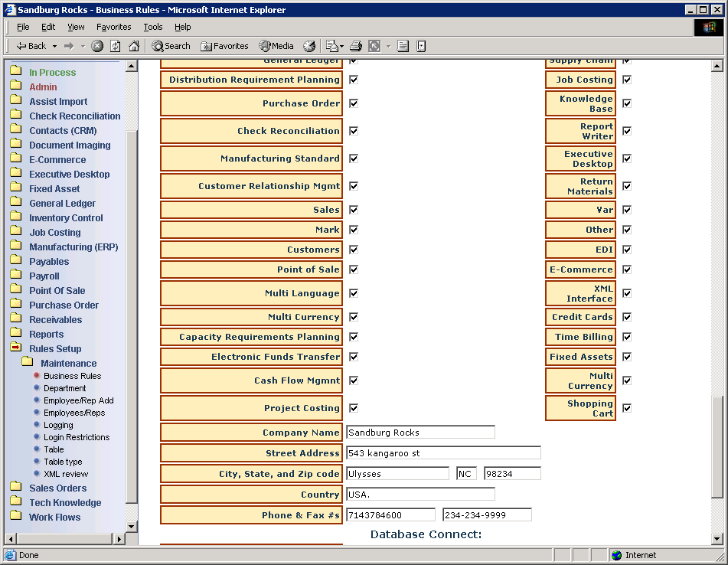Open the Back button history dropdown arrow
Screen dimensions: 728x565
click(x=54, y=46)
